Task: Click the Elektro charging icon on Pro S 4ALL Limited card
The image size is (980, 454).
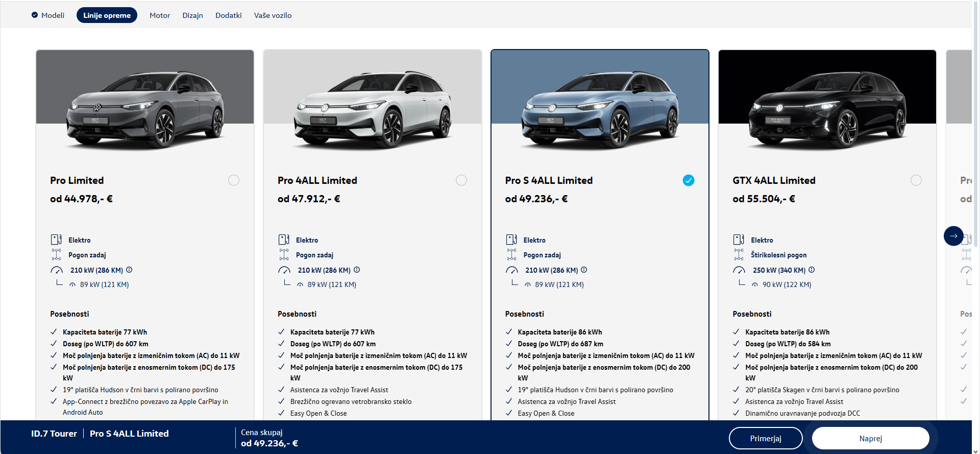Action: 511,240
